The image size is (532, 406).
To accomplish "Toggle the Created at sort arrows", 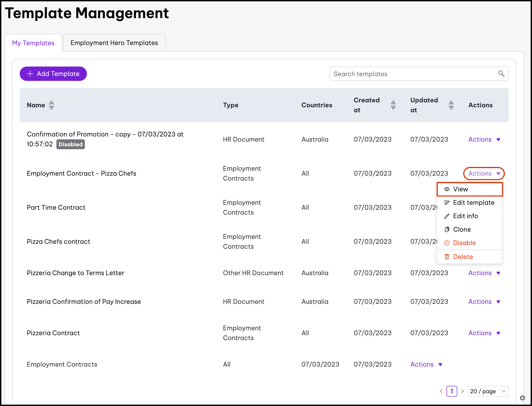I will [393, 105].
